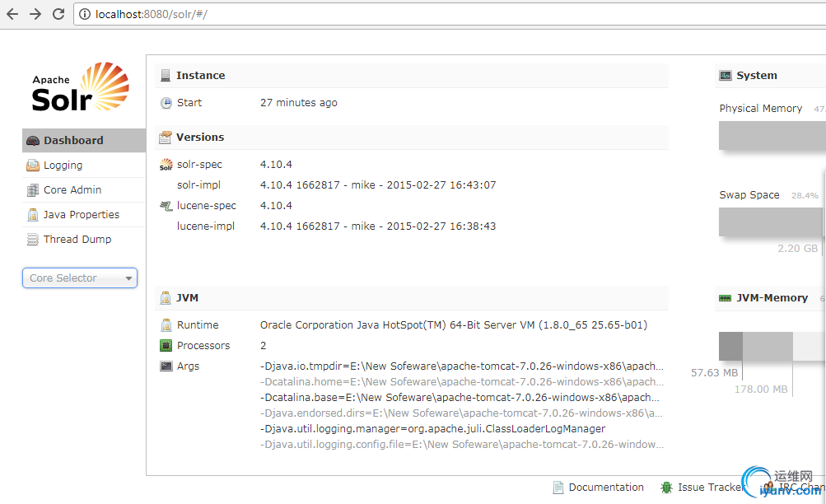Click the browser back arrow
Screen dimensions: 826x504
coord(12,14)
